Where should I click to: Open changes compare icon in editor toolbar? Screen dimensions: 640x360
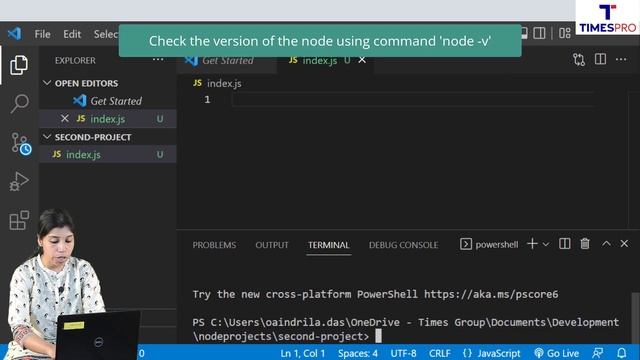(x=579, y=60)
